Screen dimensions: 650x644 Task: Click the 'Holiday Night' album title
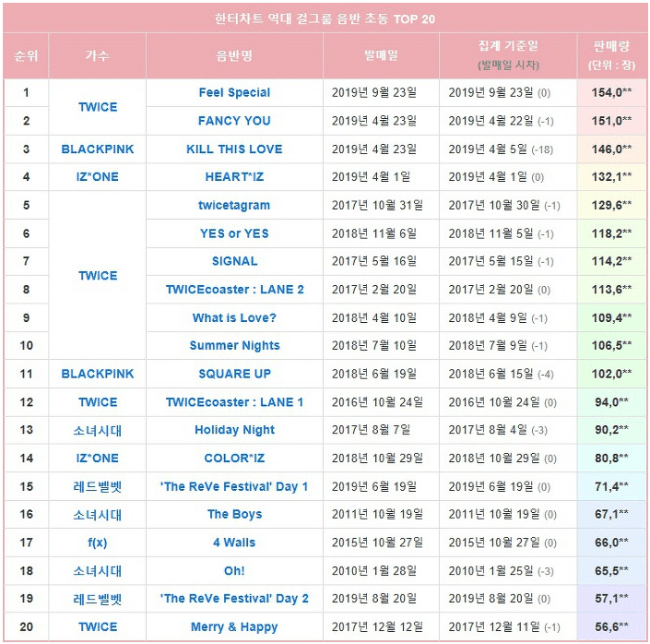[x=234, y=430]
